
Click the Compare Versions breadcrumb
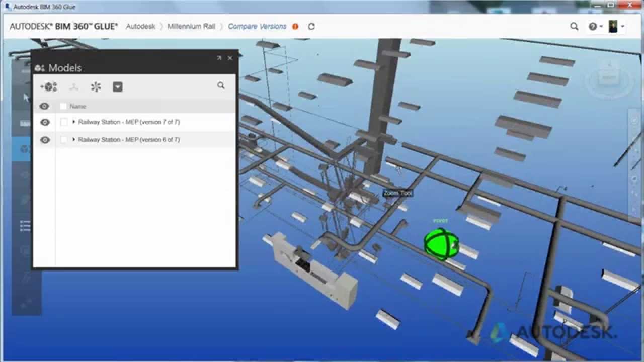point(257,27)
